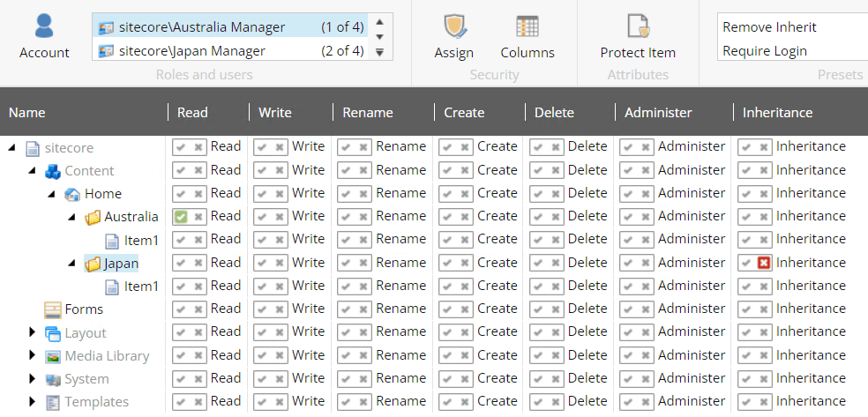Viewport: 868px width, 417px height.
Task: Click the Write column header
Action: (x=275, y=113)
